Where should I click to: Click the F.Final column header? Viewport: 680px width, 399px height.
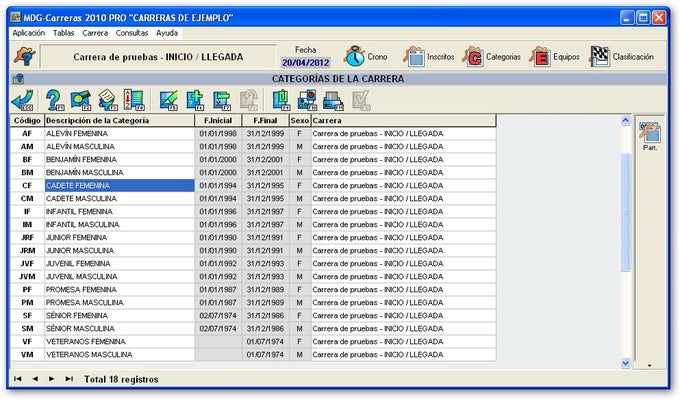(x=265, y=121)
